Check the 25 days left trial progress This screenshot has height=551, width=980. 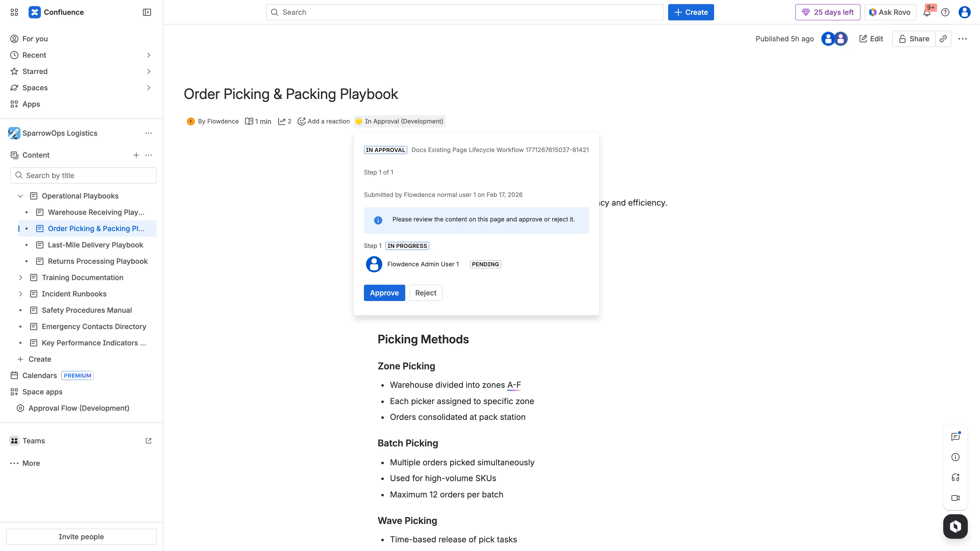827,12
